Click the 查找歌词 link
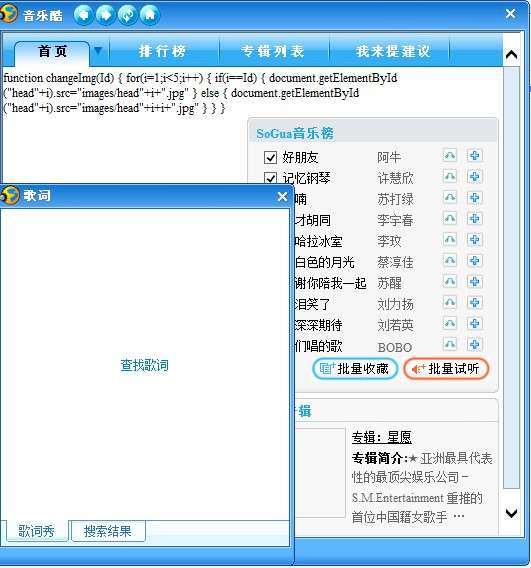531x568 pixels. tap(145, 365)
